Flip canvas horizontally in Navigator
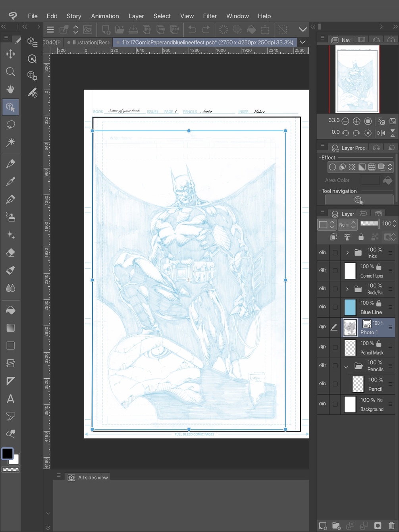This screenshot has height=532, width=399. click(381, 133)
